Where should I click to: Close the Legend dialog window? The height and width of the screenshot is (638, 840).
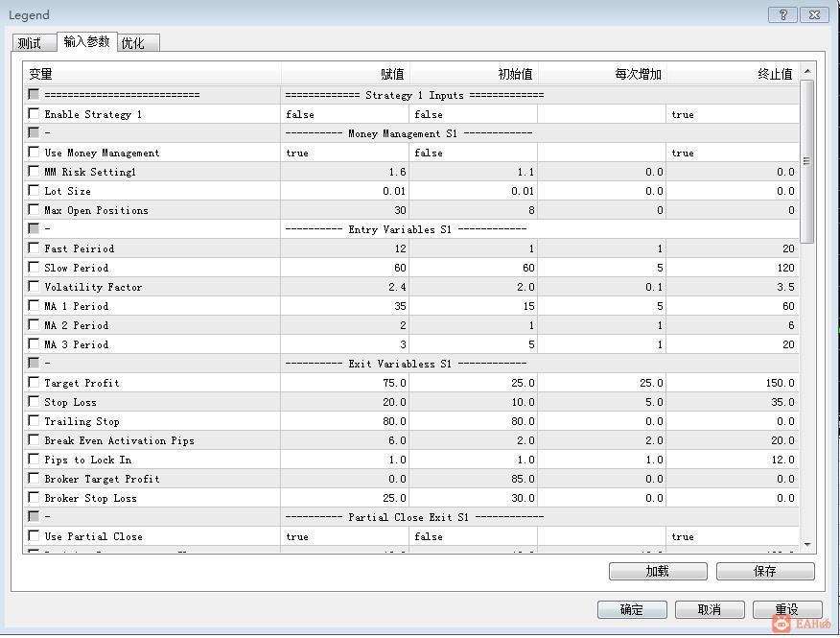(814, 14)
